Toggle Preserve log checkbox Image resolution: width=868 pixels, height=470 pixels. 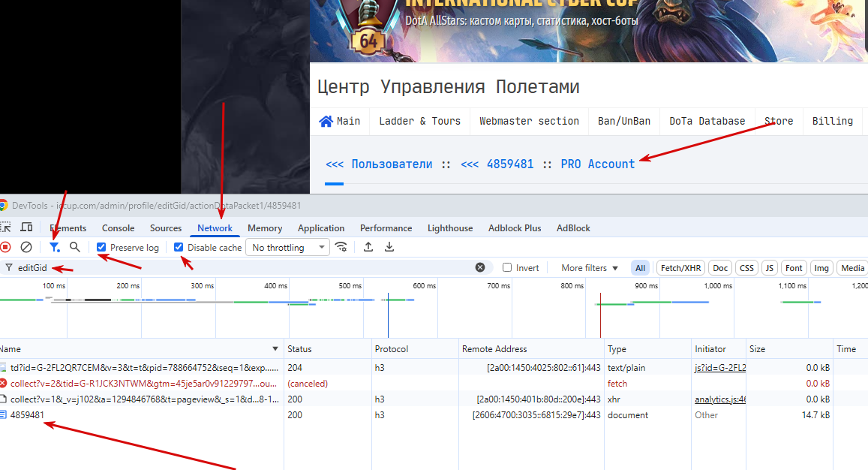[x=101, y=247]
